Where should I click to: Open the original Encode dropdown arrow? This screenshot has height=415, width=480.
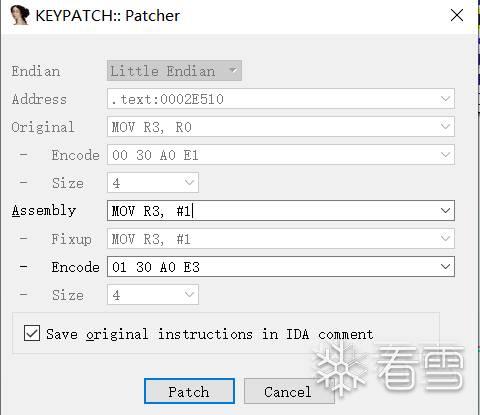click(445, 155)
